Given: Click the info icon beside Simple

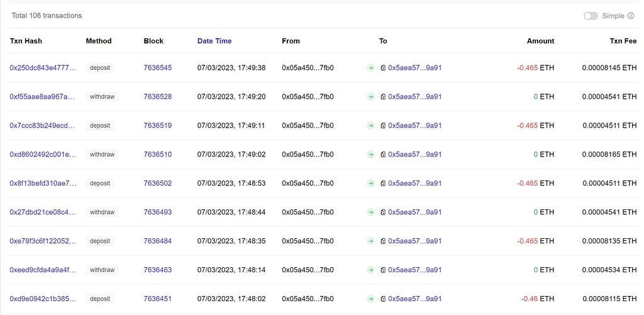Looking at the screenshot, I should 631,16.
